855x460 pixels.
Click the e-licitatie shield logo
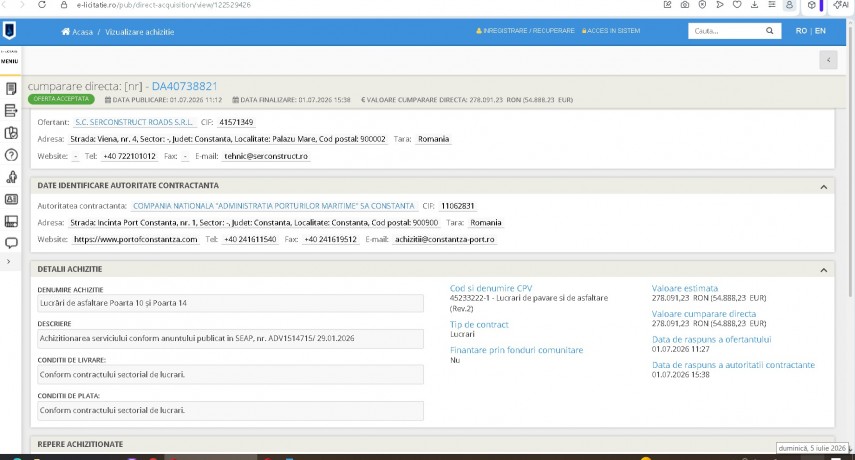pos(9,31)
